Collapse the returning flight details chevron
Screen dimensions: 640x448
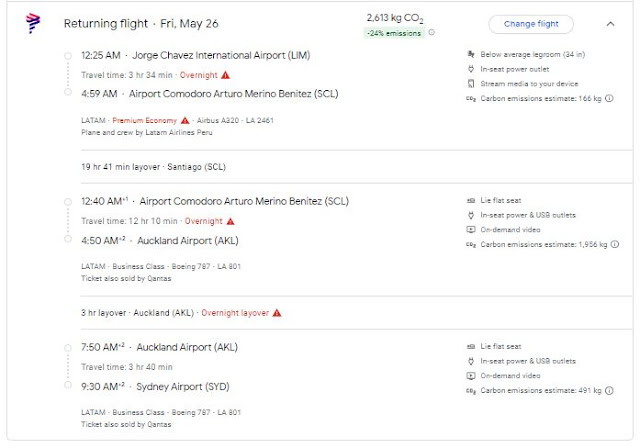coord(610,23)
